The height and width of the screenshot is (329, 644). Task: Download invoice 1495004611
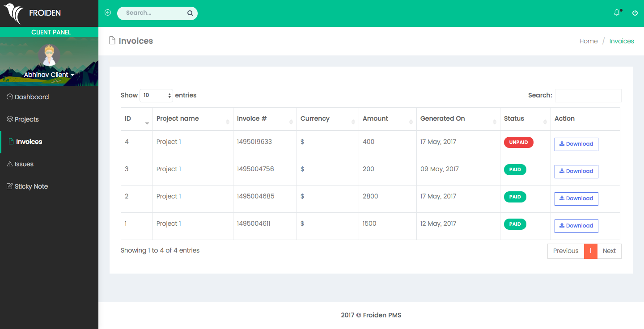[576, 226]
